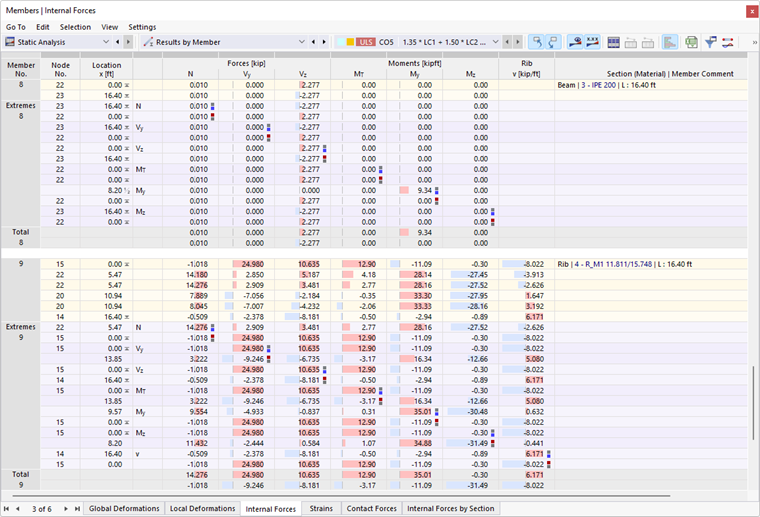Open the Global Deformations tab
Viewport: 760px width, 517px height.
124,508
